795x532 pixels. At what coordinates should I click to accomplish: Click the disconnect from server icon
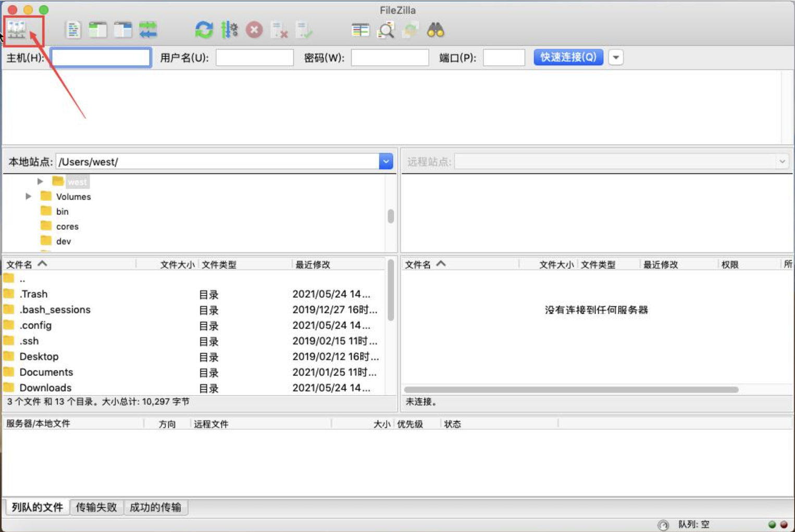(x=280, y=30)
